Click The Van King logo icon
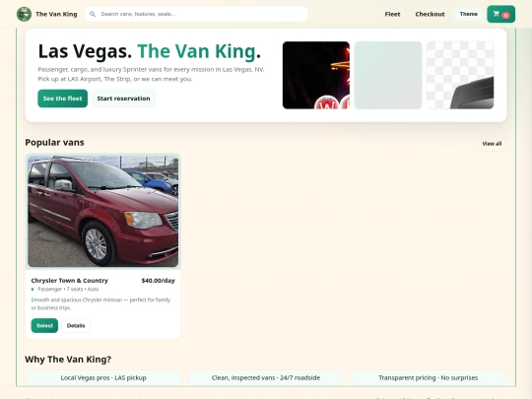Screen dimensions: 532x399 (24, 14)
